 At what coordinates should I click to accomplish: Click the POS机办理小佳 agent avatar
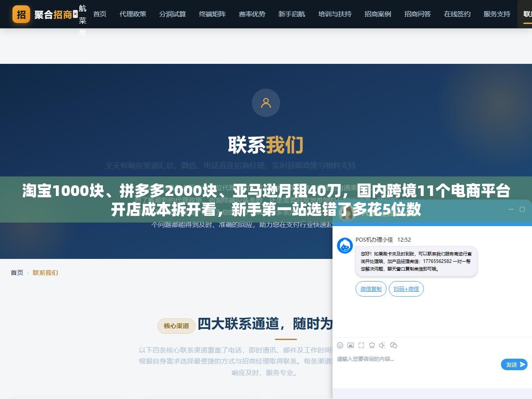(345, 246)
